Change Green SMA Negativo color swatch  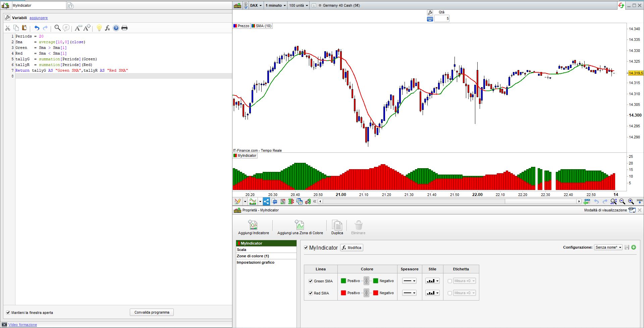coord(376,281)
